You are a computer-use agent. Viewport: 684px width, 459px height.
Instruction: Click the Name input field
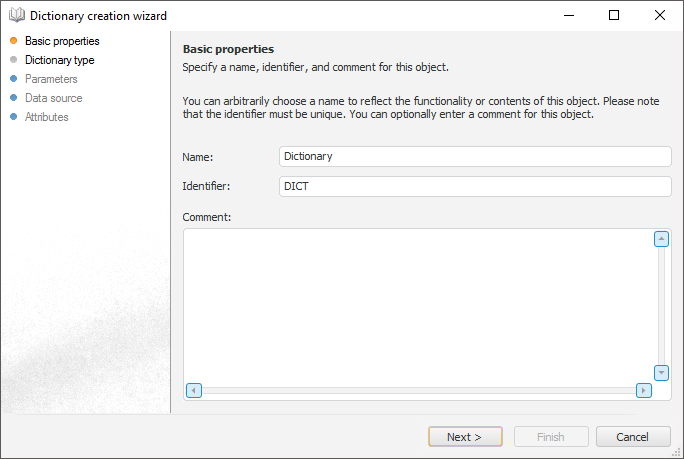pyautogui.click(x=475, y=156)
